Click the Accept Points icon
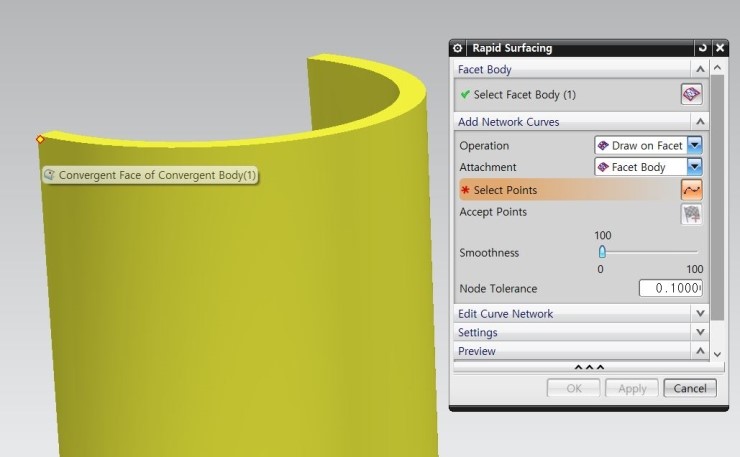Viewport: 740px width, 457px height. click(x=691, y=213)
